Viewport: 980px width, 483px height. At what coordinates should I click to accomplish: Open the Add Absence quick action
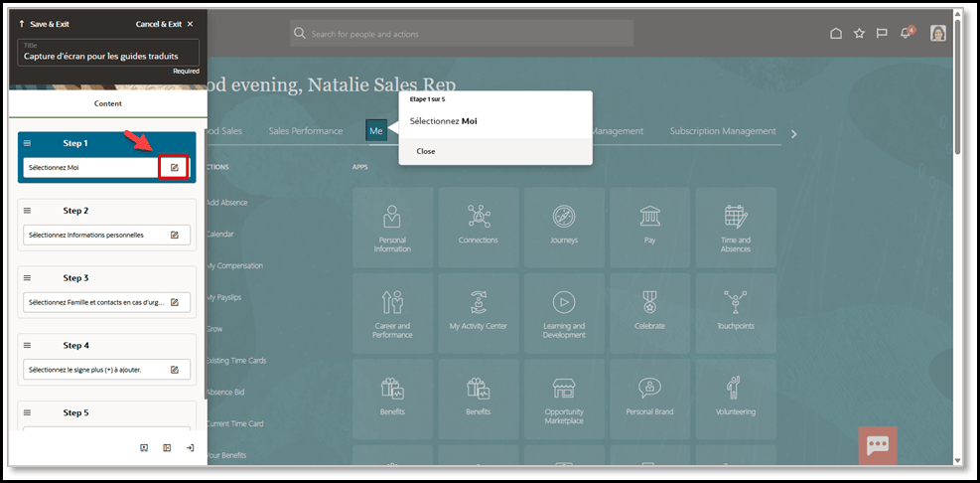click(x=225, y=203)
